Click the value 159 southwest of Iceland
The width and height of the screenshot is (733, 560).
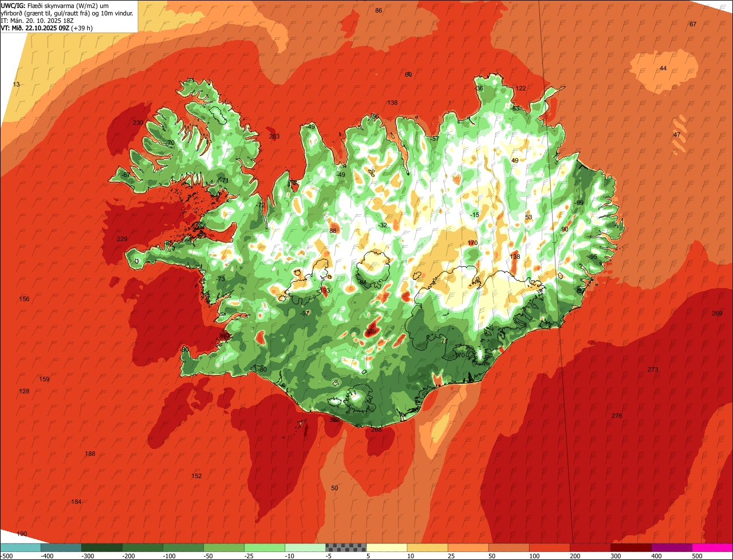click(44, 380)
